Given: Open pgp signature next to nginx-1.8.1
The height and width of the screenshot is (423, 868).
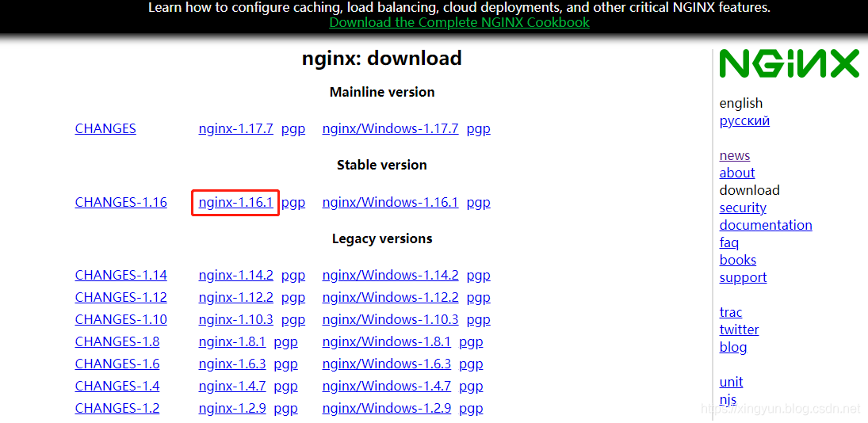Looking at the screenshot, I should 285,342.
